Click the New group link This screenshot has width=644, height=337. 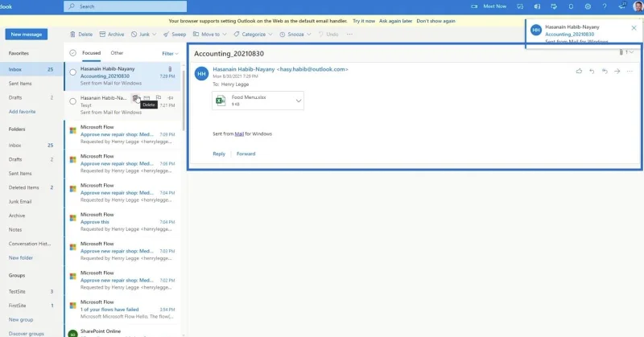click(x=21, y=320)
